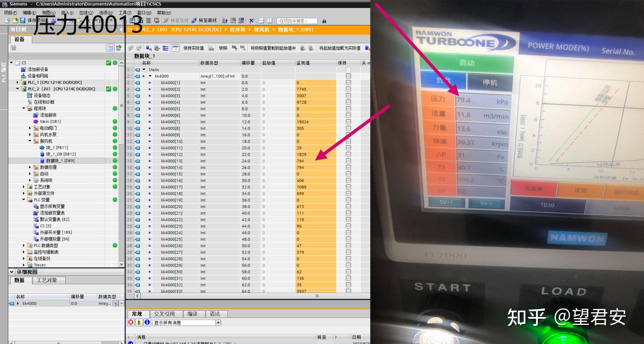Click the 监视值 column header
Image resolution: width=644 pixels, height=344 pixels.
coord(316,63)
